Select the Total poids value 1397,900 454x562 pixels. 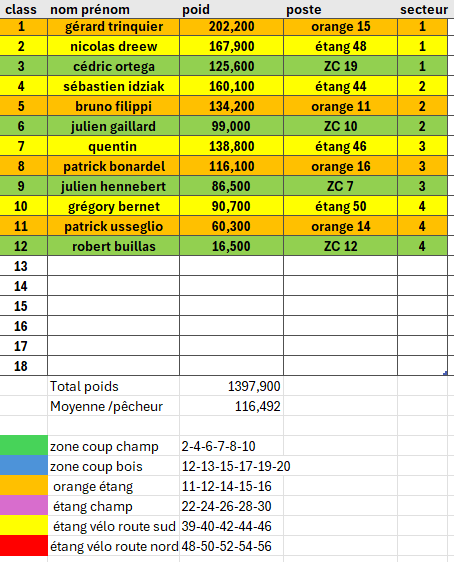231,386
